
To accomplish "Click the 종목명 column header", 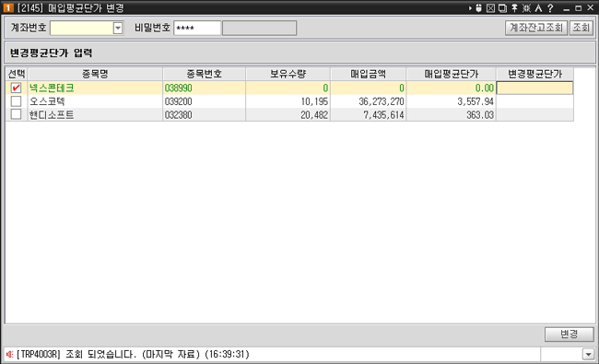I will (x=95, y=74).
